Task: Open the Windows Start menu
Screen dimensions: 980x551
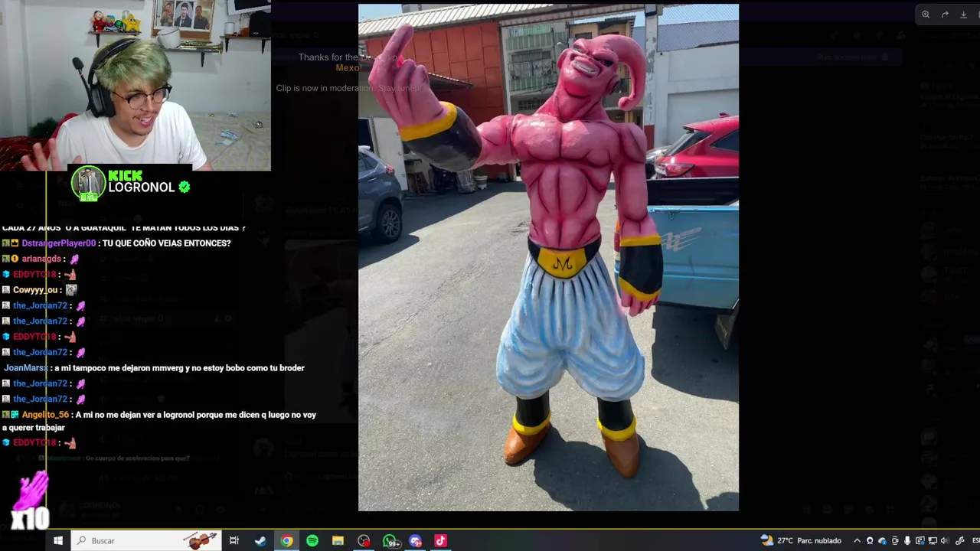Action: coord(57,540)
